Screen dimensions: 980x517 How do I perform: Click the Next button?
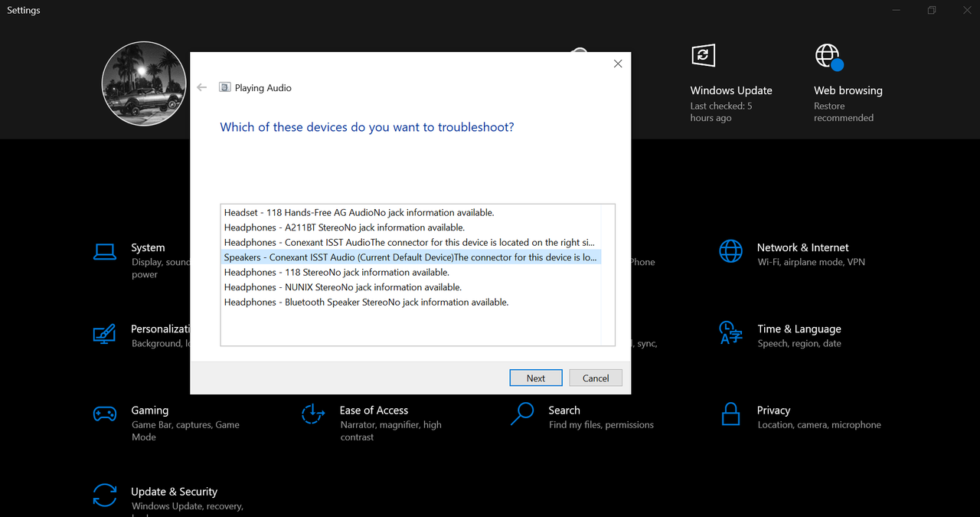coord(536,378)
